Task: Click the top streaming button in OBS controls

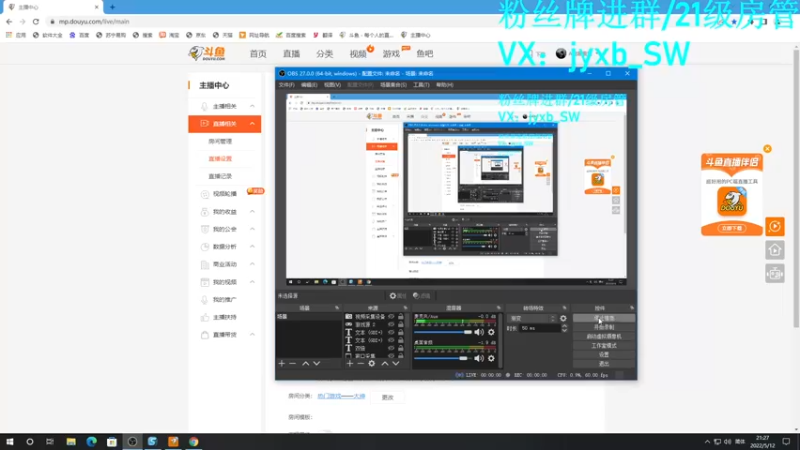Action: [604, 318]
